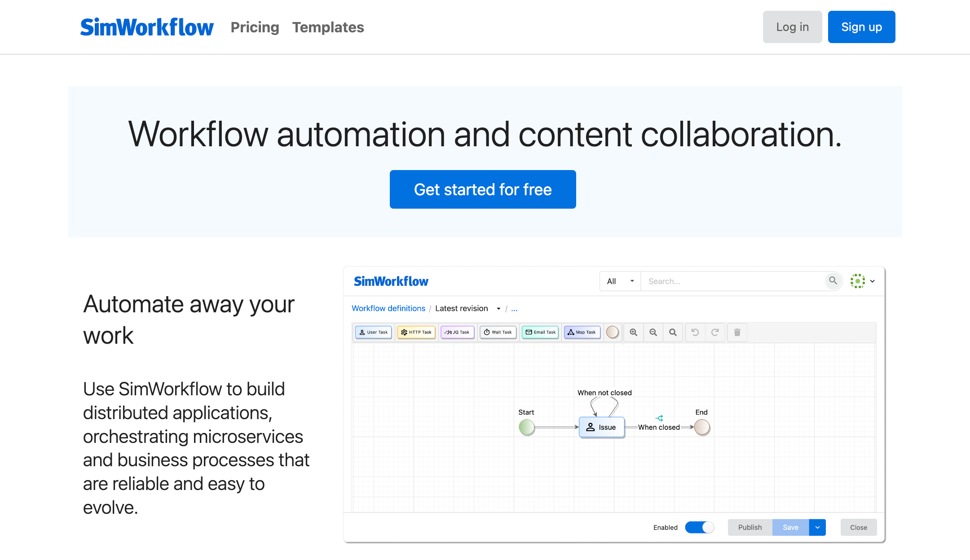This screenshot has height=560, width=970.
Task: Add a User Task node from toolbar
Action: tap(374, 332)
